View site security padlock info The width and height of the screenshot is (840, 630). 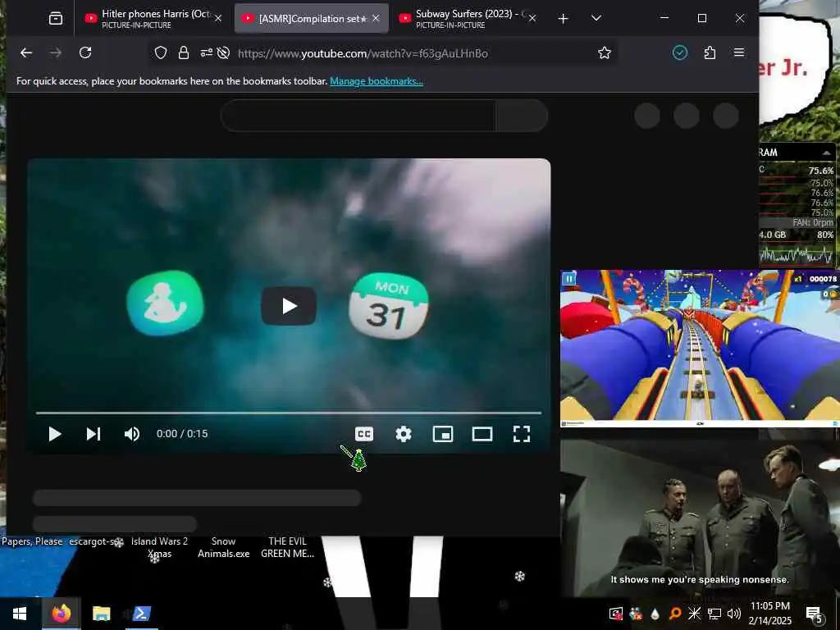183,52
